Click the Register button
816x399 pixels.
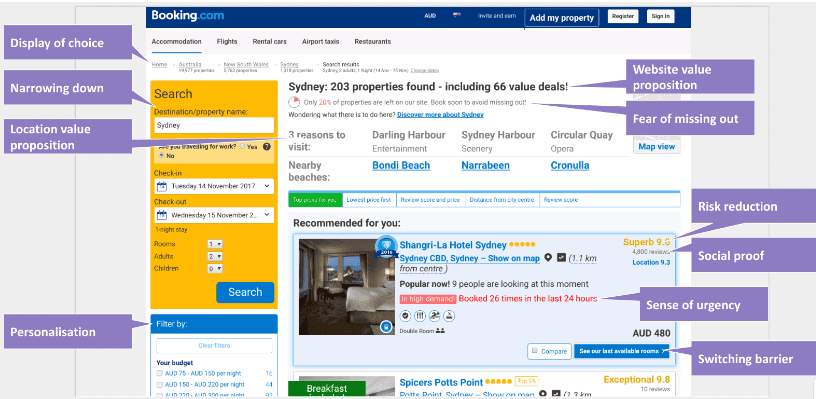pos(623,17)
